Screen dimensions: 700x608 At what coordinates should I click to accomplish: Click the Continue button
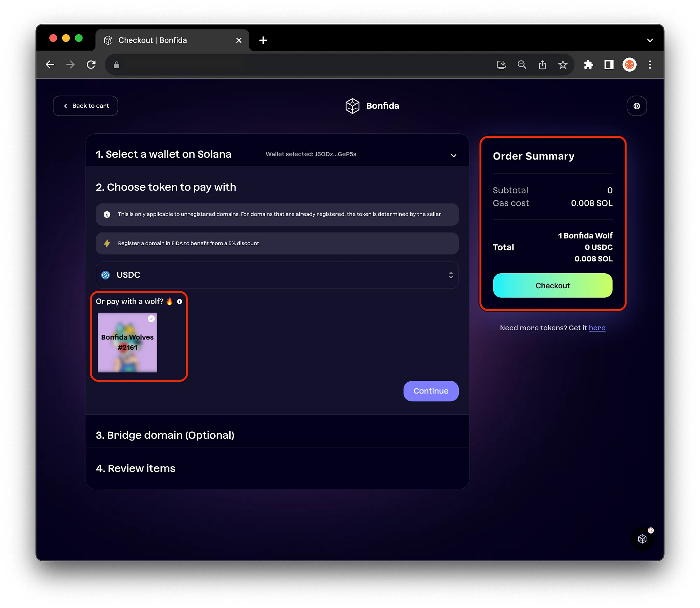click(x=431, y=391)
